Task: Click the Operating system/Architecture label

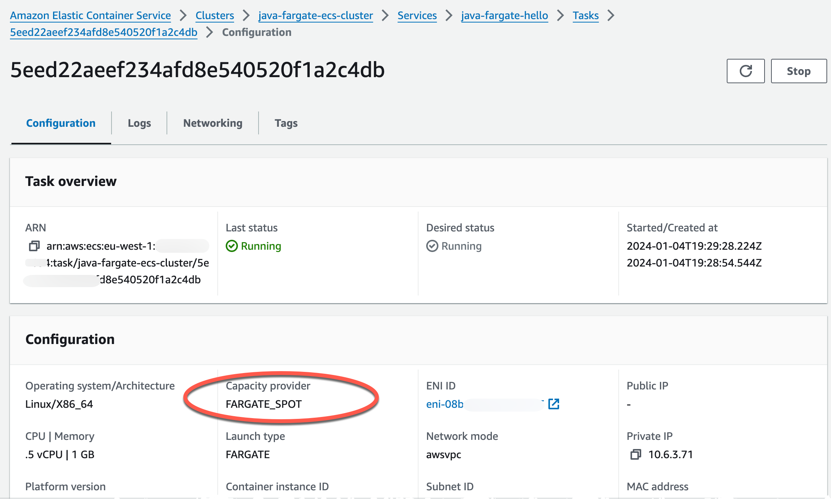Action: pyautogui.click(x=100, y=386)
